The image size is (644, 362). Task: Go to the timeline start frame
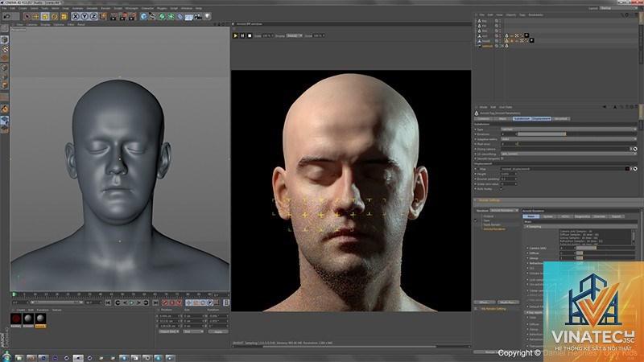[x=108, y=302]
